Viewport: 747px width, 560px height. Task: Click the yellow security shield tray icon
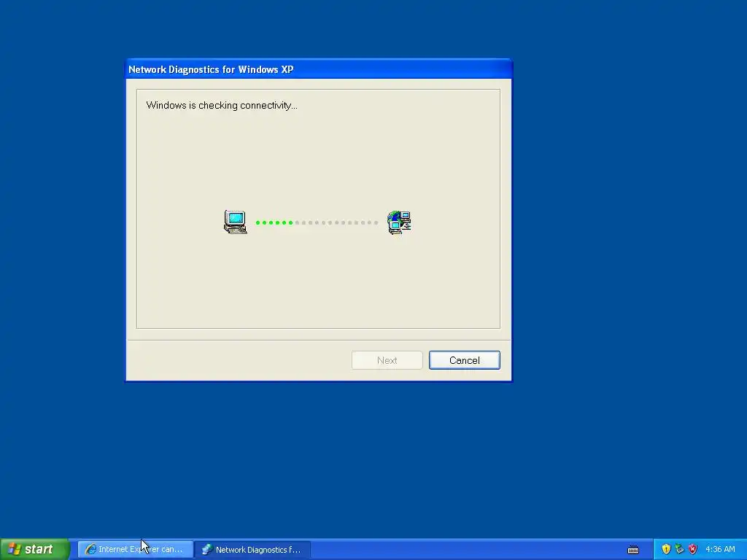(666, 549)
